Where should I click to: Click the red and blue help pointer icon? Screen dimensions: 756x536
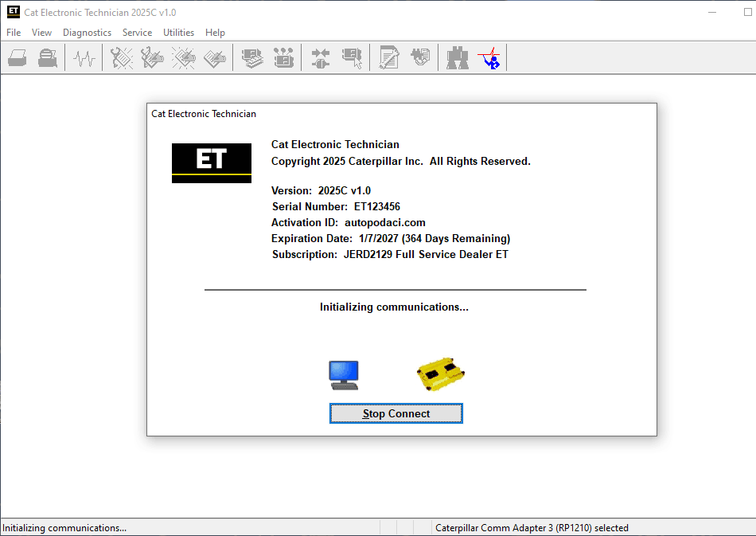(489, 58)
